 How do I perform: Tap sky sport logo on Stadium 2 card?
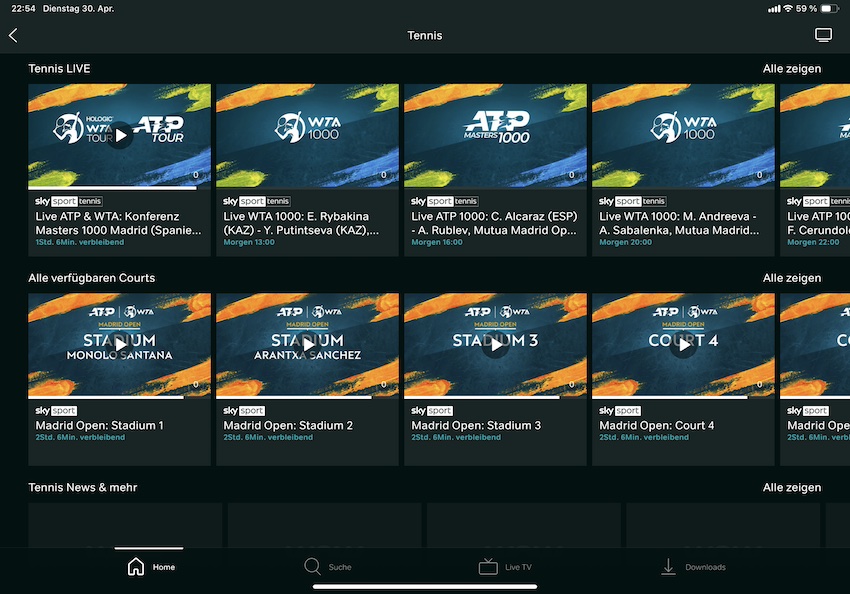click(244, 411)
